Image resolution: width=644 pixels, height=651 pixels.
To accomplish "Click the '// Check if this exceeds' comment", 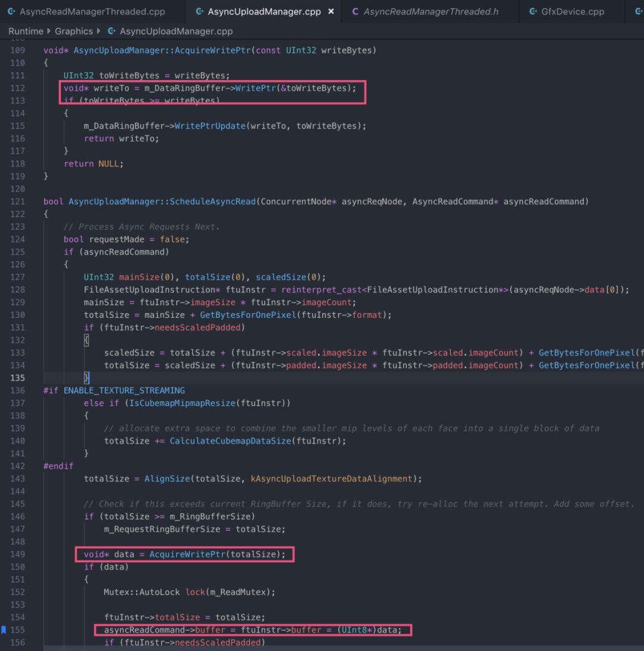I will [x=359, y=504].
